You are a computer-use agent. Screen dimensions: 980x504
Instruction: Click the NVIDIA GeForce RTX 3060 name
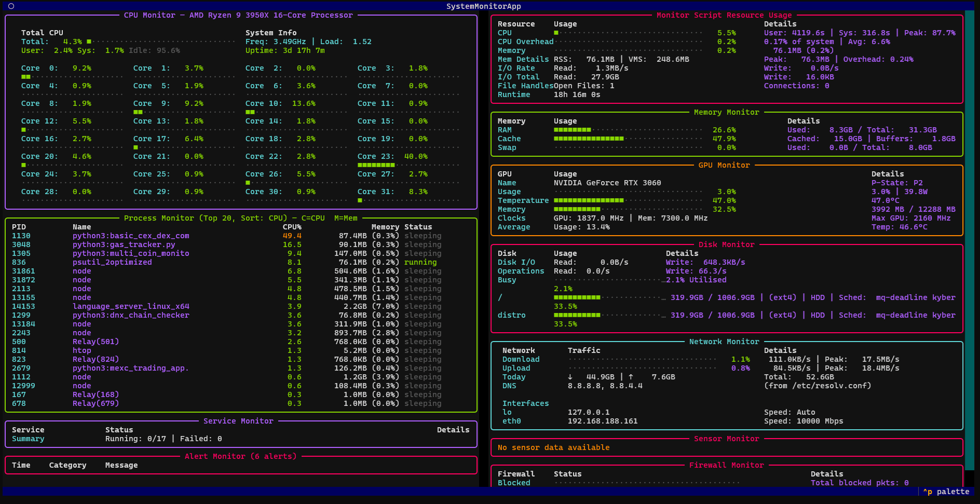tap(607, 183)
